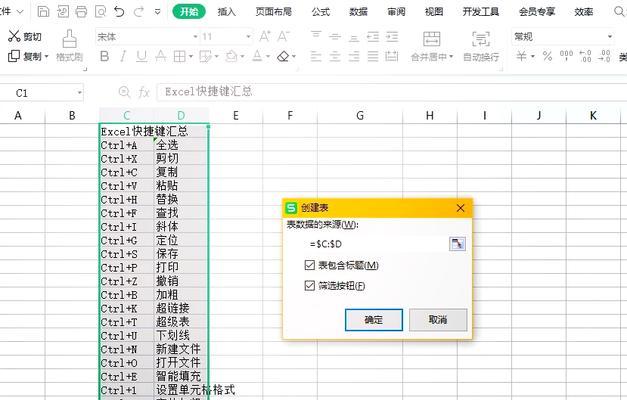Expand quick access toolbar customize arrow

point(158,12)
